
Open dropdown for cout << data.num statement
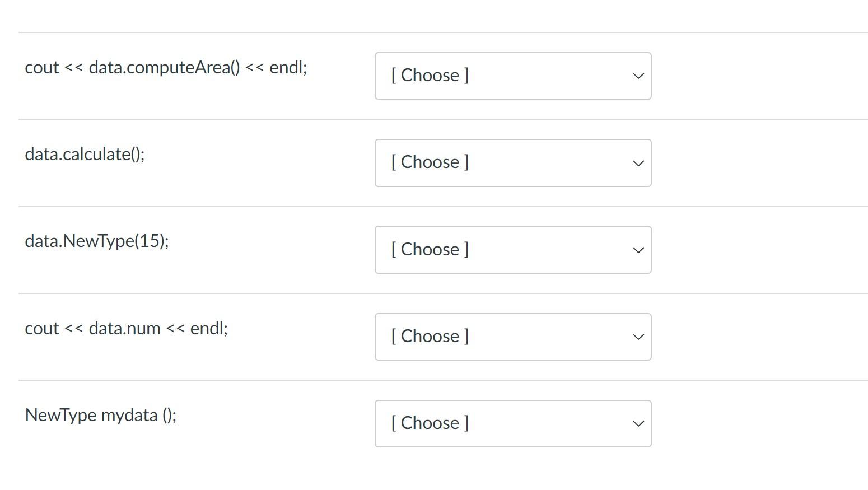pyautogui.click(x=513, y=337)
